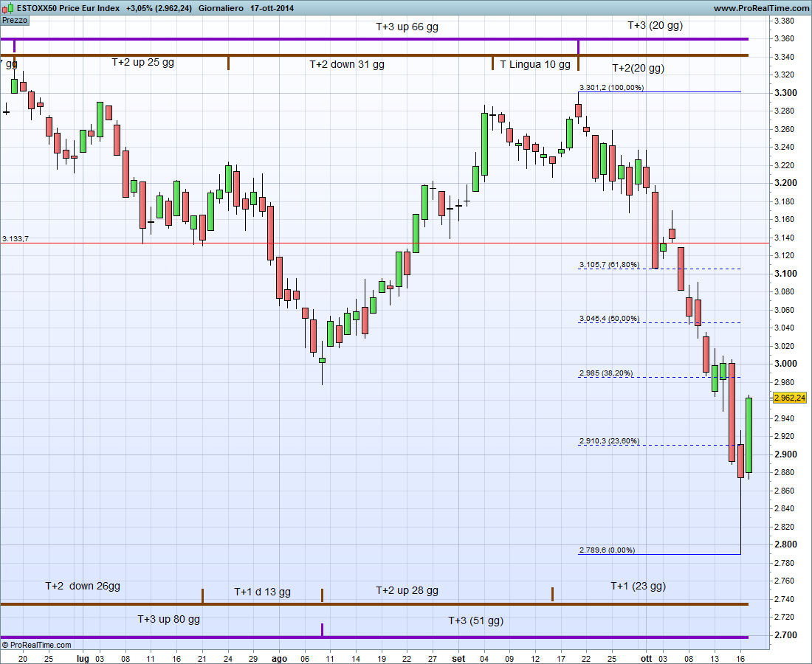Click the 'set' month label on date axis
Image resolution: width=812 pixels, height=664 pixels.
(458, 659)
